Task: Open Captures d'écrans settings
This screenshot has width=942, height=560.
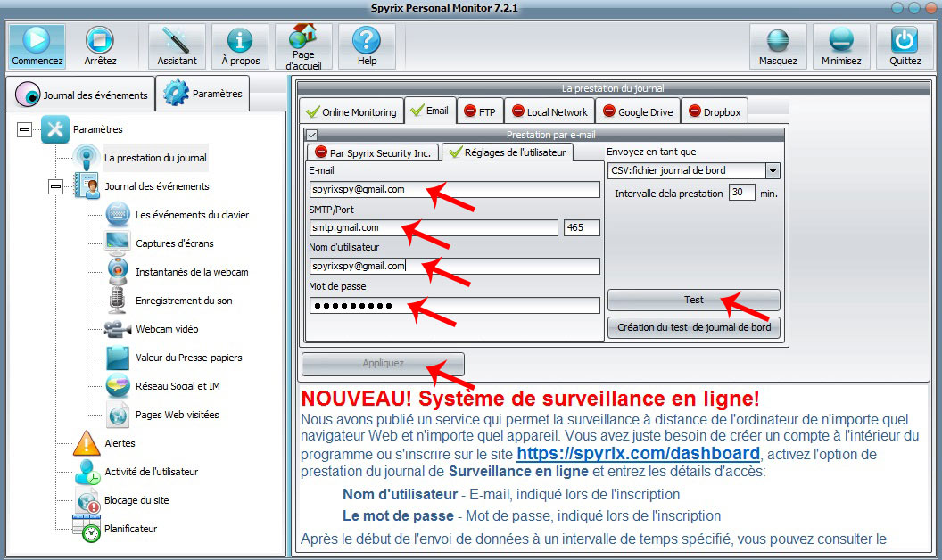Action: (x=175, y=243)
